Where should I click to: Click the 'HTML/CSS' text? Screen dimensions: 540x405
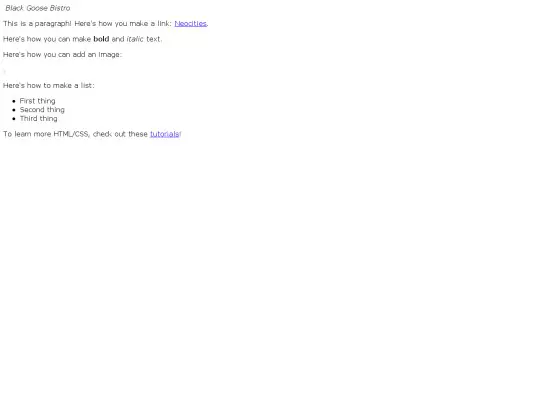[x=72, y=134]
